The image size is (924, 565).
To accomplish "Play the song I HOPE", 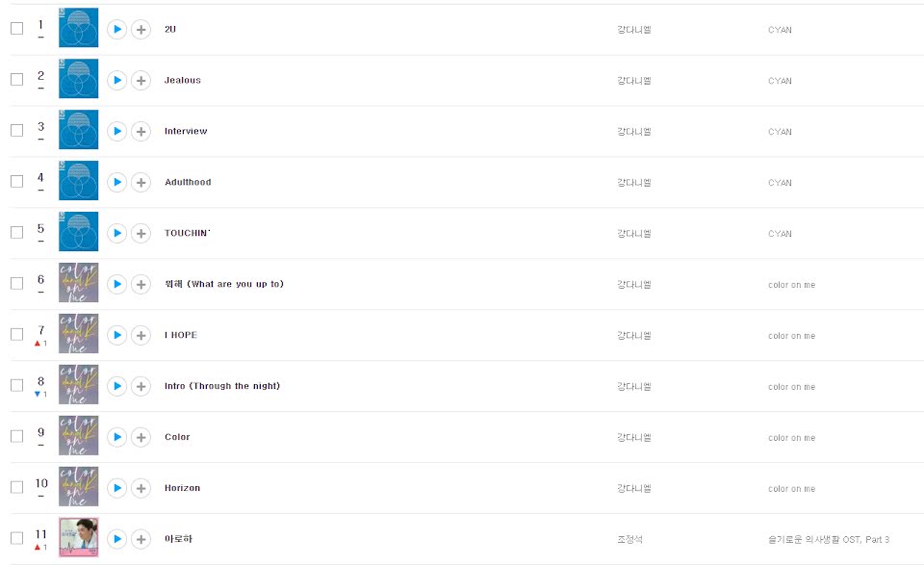I will click(x=116, y=335).
